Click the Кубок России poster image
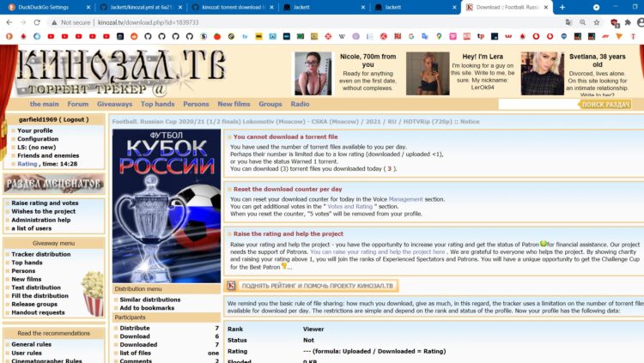The height and width of the screenshot is (363, 644). pos(167,206)
